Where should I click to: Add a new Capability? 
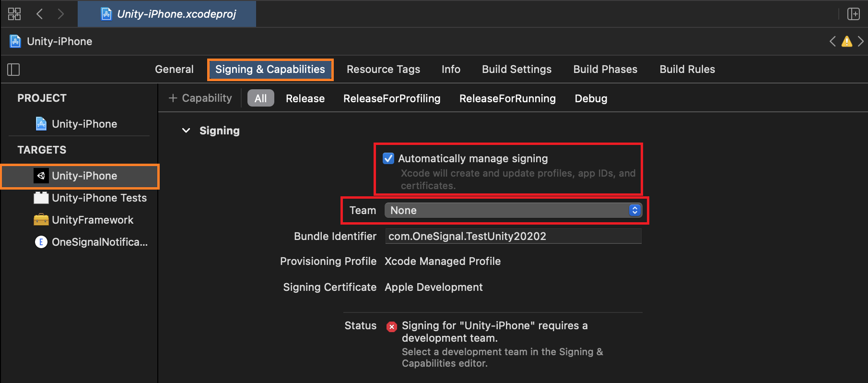coord(200,98)
